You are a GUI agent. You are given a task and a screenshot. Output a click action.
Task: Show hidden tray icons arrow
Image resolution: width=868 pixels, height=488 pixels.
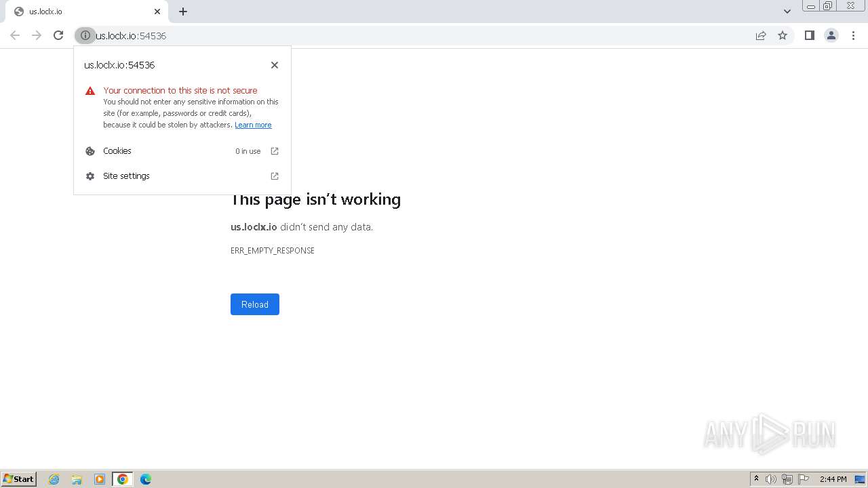click(x=756, y=479)
